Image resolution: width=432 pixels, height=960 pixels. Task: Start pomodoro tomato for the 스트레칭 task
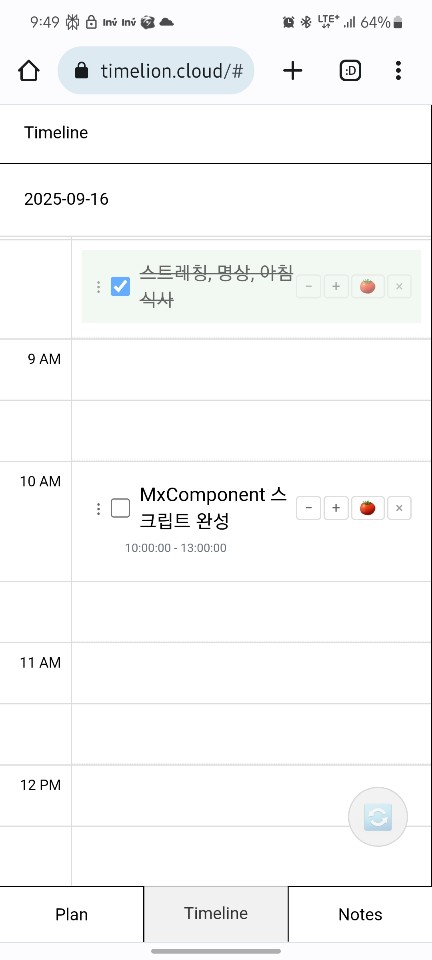click(368, 287)
